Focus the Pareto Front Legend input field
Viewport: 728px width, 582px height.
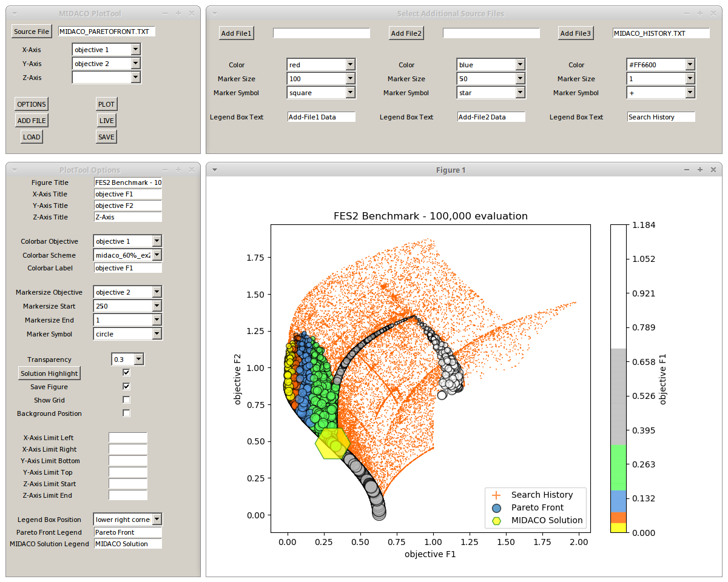(128, 532)
